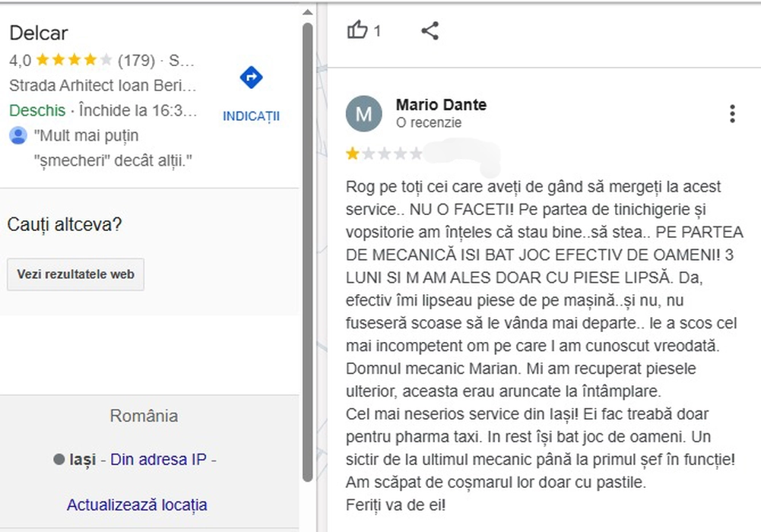The image size is (761, 532).
Task: Click the gray location dot beside Iași
Action: [x=59, y=460]
